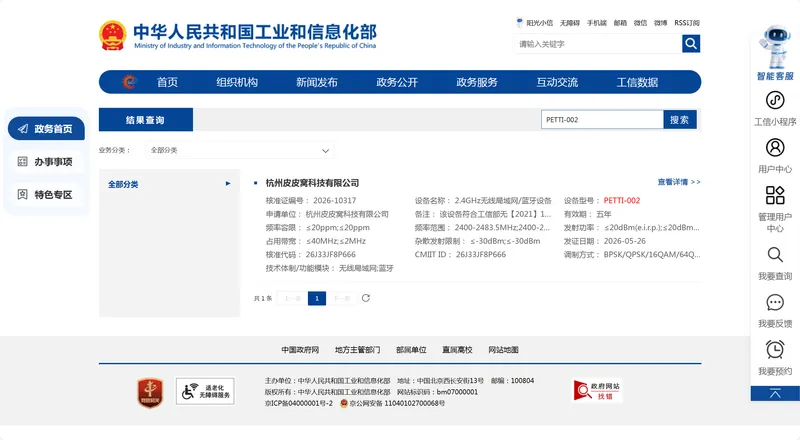
Task: Click the national emblem logo
Action: pos(112,36)
